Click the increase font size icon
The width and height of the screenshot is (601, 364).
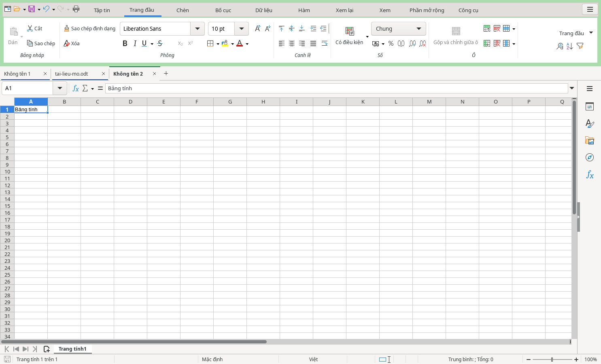click(257, 28)
